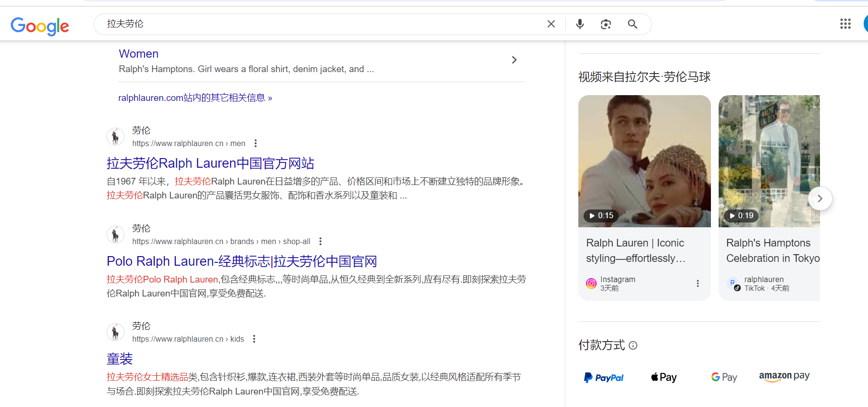The width and height of the screenshot is (868, 407).
Task: Open 拉夫劳伦Ralph Lauren中国官方网站 result
Action: 210,163
